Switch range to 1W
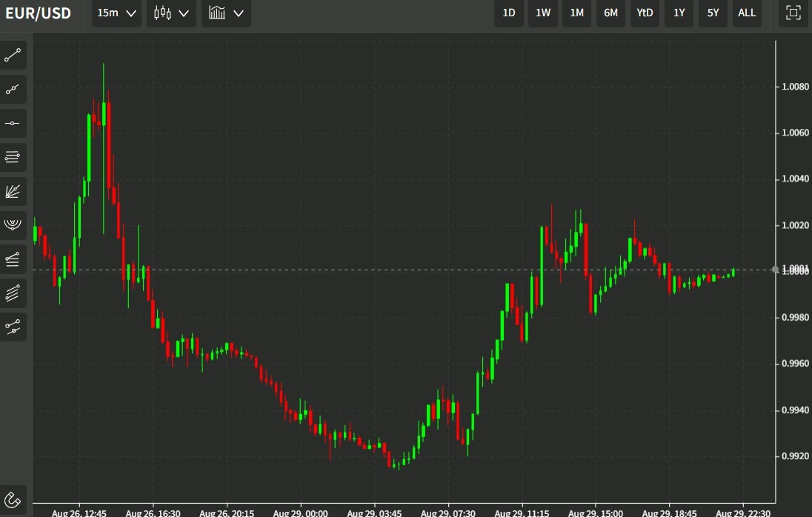812x517 pixels. [543, 13]
